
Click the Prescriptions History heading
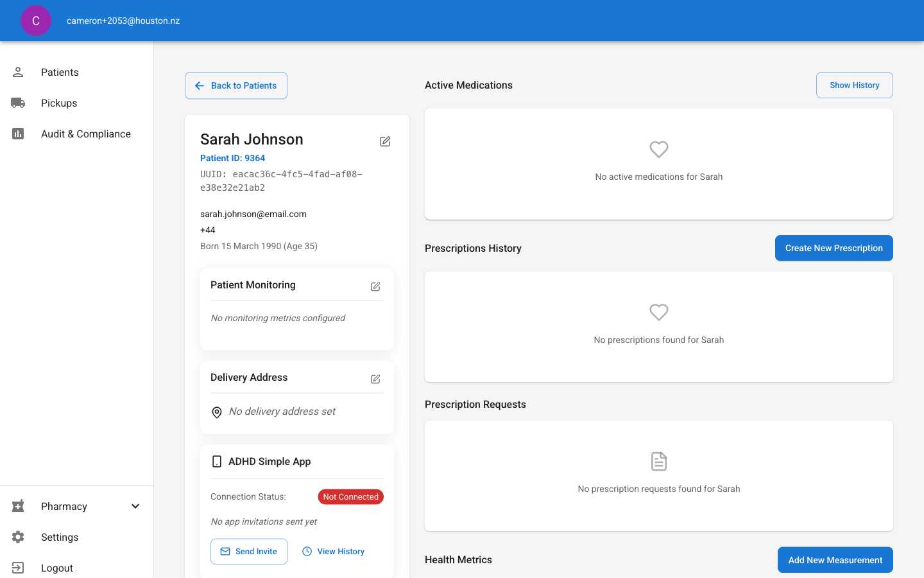point(473,249)
